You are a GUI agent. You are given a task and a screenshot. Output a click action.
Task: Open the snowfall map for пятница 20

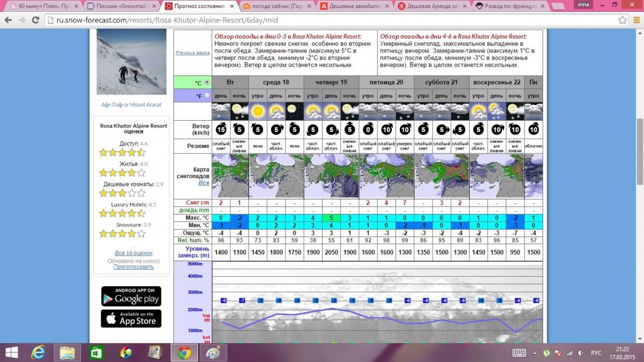click(x=386, y=176)
